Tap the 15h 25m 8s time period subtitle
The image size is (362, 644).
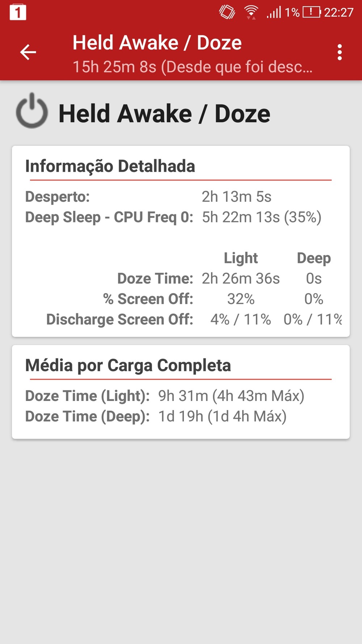click(192, 67)
